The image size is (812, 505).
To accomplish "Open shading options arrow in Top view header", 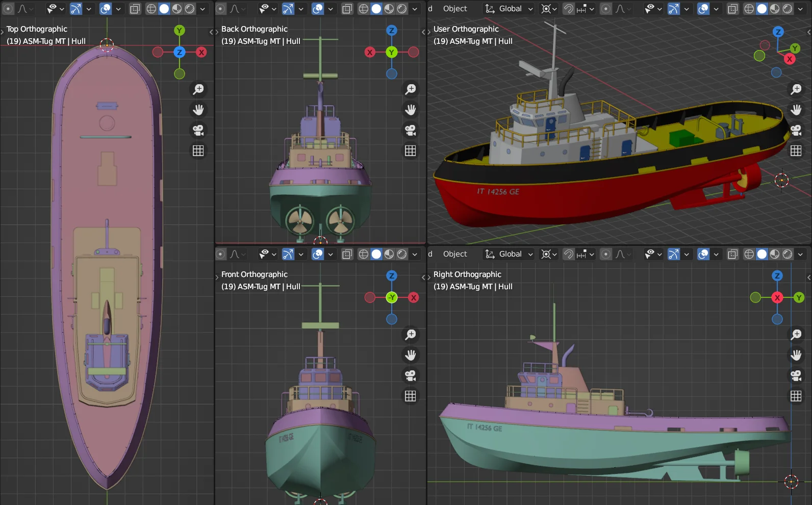I will pyautogui.click(x=202, y=9).
